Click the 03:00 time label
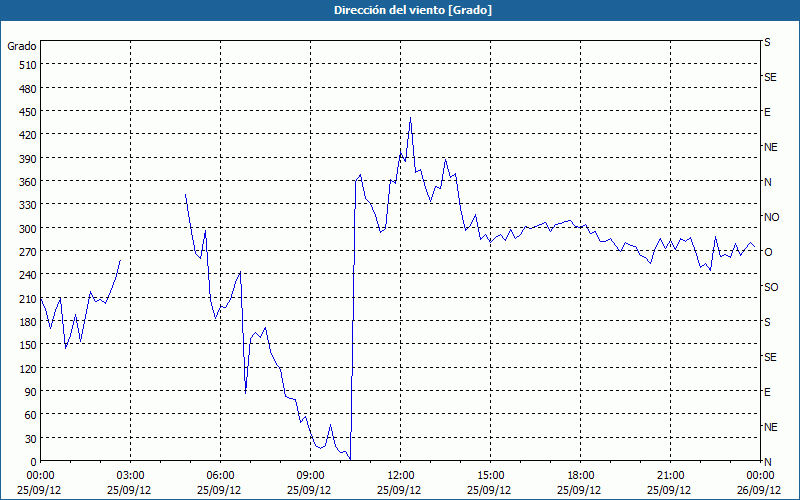This screenshot has height=500, width=800. (131, 476)
